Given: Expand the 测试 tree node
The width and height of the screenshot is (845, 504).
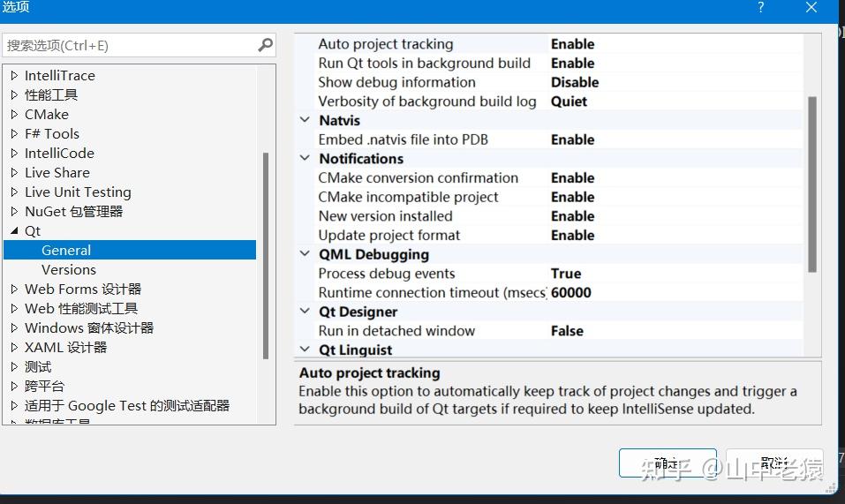Looking at the screenshot, I should 14,366.
